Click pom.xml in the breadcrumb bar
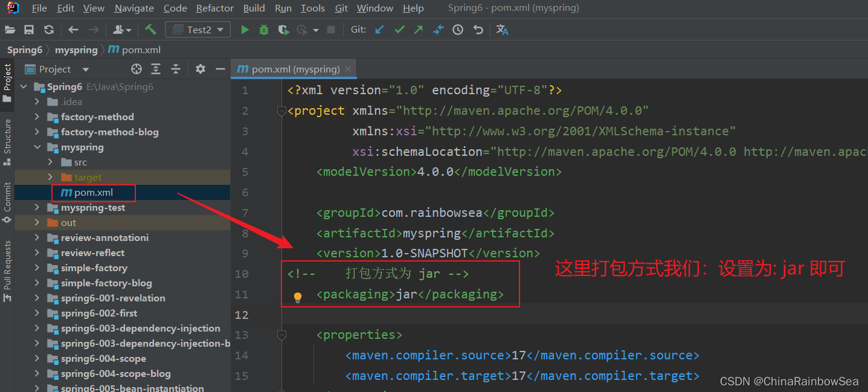The width and height of the screenshot is (868, 392). [135, 50]
